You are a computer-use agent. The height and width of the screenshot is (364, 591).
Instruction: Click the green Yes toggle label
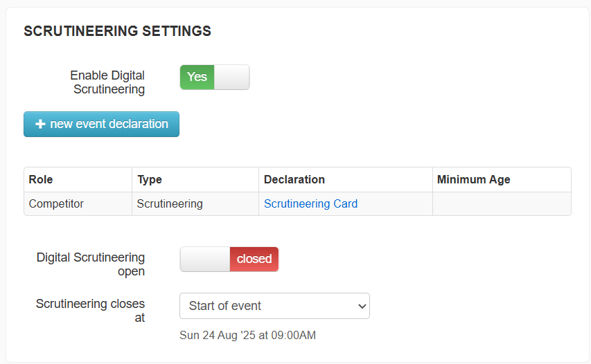pyautogui.click(x=197, y=78)
